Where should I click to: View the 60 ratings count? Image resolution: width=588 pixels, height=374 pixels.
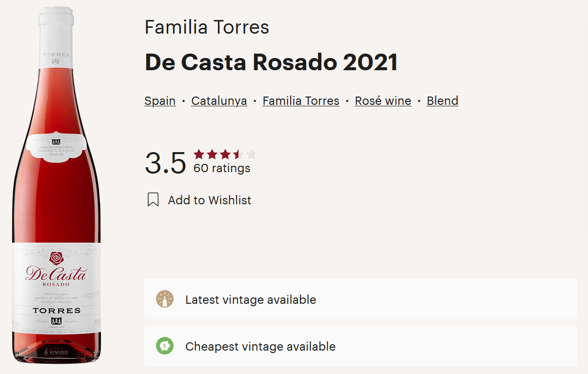click(x=222, y=168)
